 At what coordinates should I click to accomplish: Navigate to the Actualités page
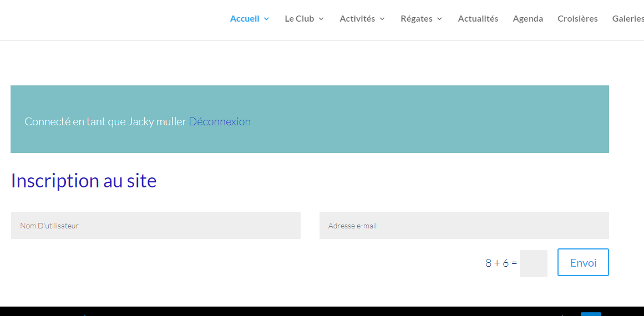pyautogui.click(x=478, y=18)
